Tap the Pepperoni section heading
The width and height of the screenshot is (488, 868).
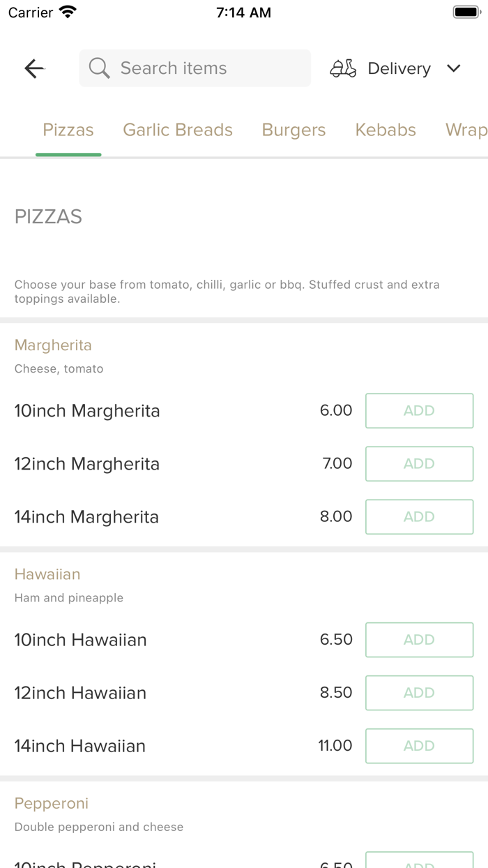click(x=51, y=803)
